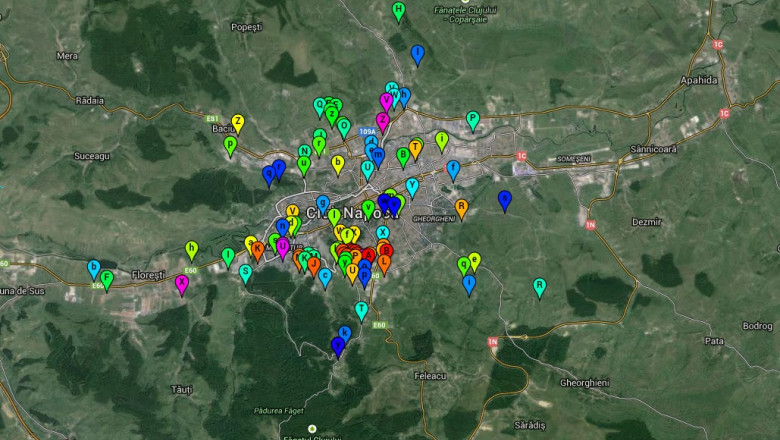Select the teal O marker

344,127
